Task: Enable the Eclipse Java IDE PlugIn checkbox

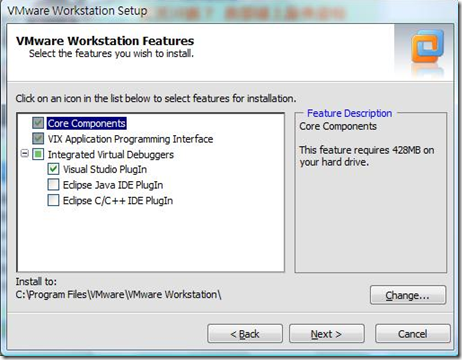Action: click(x=53, y=185)
